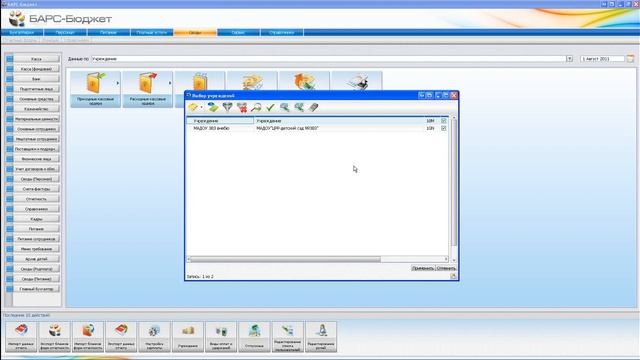Click the dialog vertical scrollbar thumb

(454, 182)
